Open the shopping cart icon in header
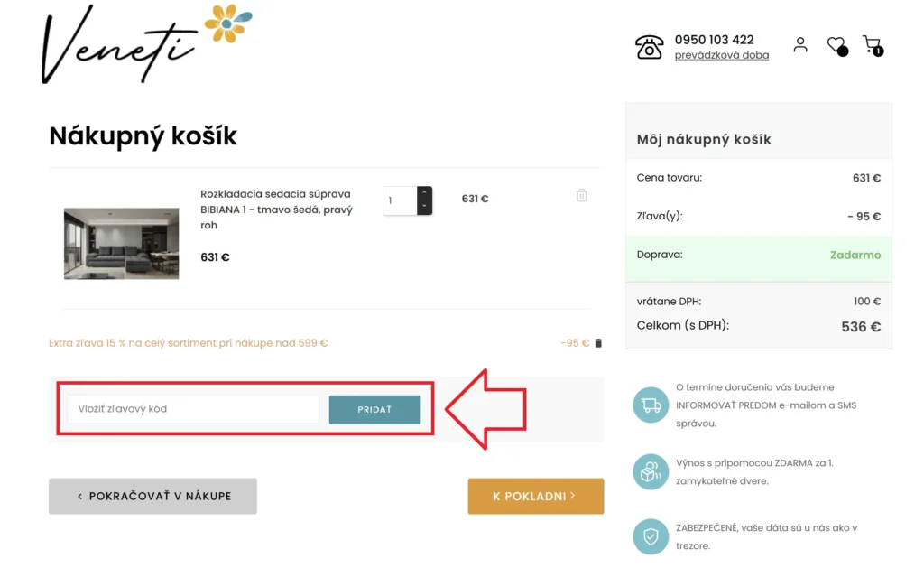924x568 pixels. (873, 45)
